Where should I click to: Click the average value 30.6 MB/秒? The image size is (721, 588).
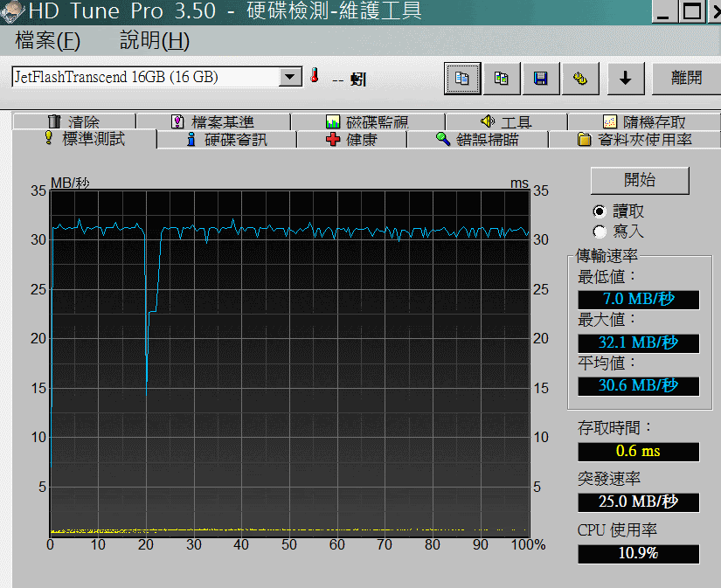click(639, 385)
